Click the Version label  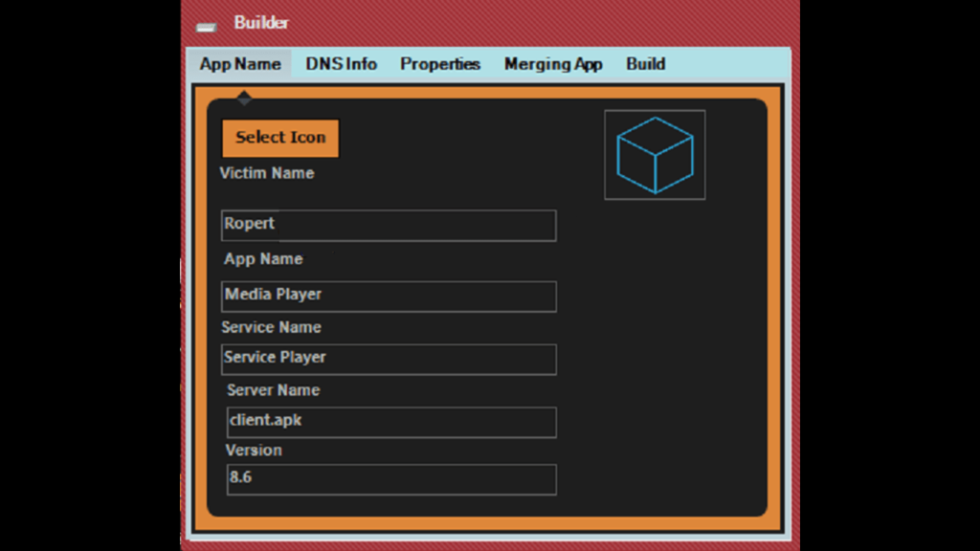point(254,451)
